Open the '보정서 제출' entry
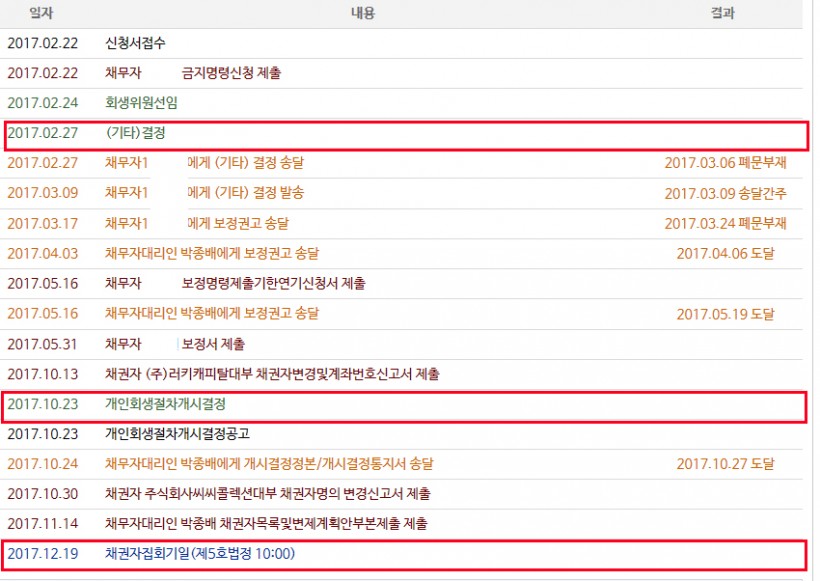The height and width of the screenshot is (581, 820). click(213, 344)
